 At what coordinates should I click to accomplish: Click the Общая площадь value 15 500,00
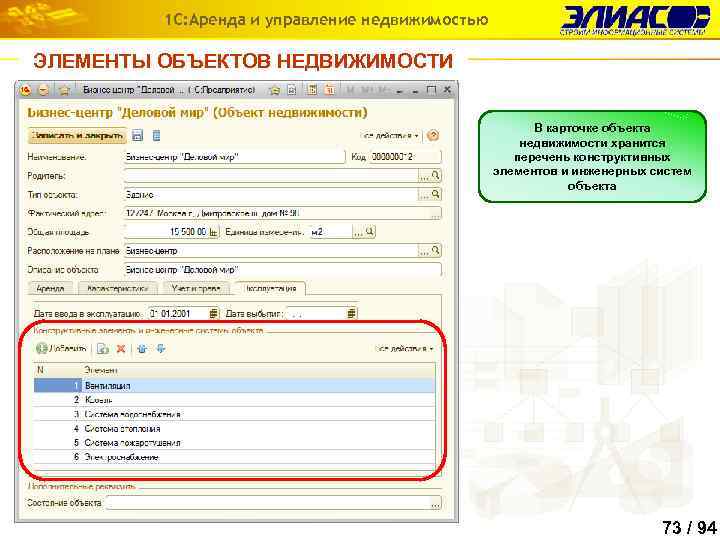pyautogui.click(x=166, y=232)
